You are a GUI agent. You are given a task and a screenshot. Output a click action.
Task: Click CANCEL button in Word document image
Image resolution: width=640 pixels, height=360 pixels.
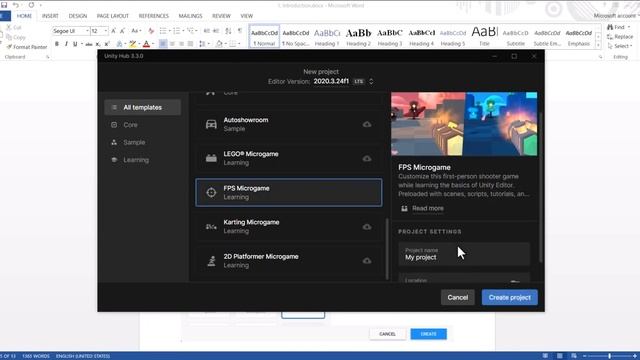[387, 334]
